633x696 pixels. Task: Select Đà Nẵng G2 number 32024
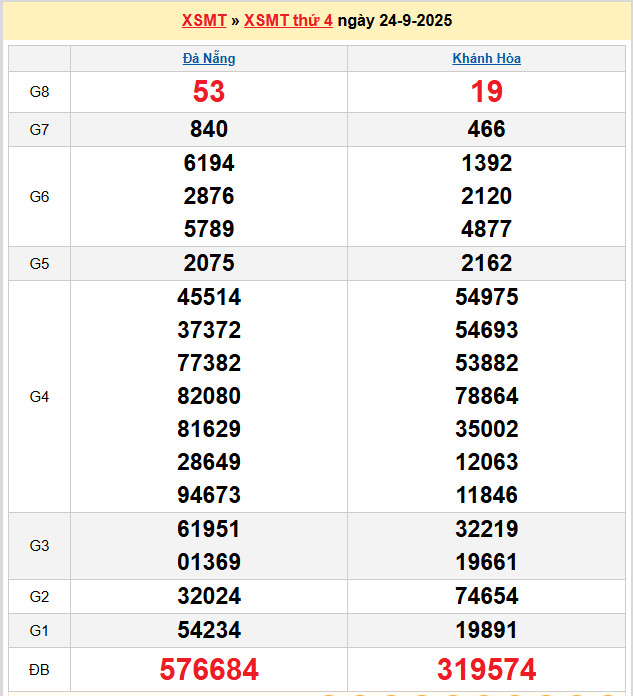pos(209,596)
